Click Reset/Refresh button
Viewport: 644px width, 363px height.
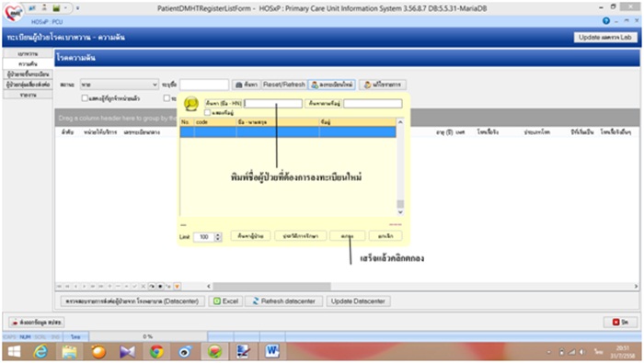[x=284, y=85]
